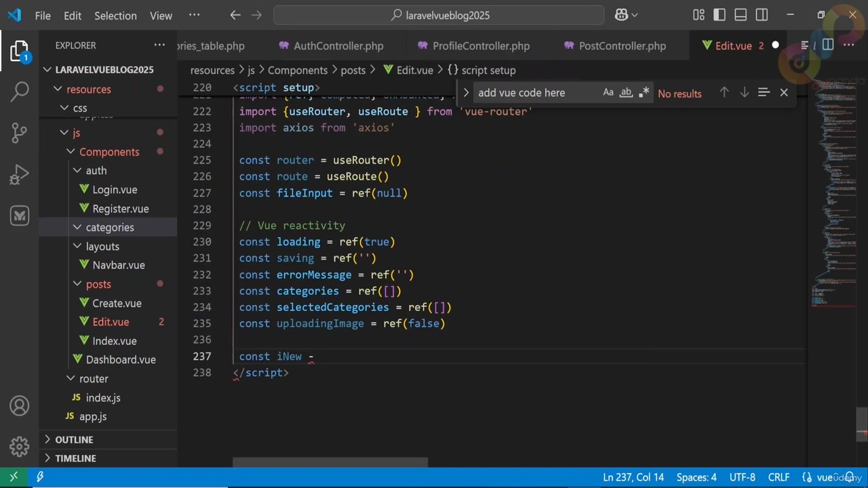The width and height of the screenshot is (868, 488).
Task: Click the status bar port-forward icon
Action: (x=40, y=478)
